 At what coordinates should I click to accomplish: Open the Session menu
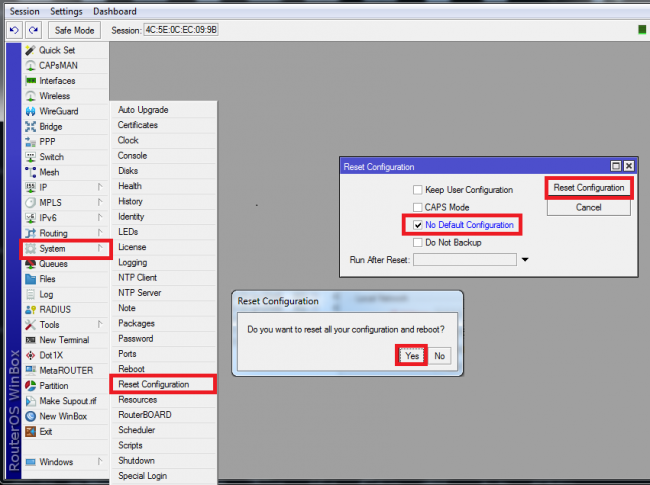(x=24, y=11)
